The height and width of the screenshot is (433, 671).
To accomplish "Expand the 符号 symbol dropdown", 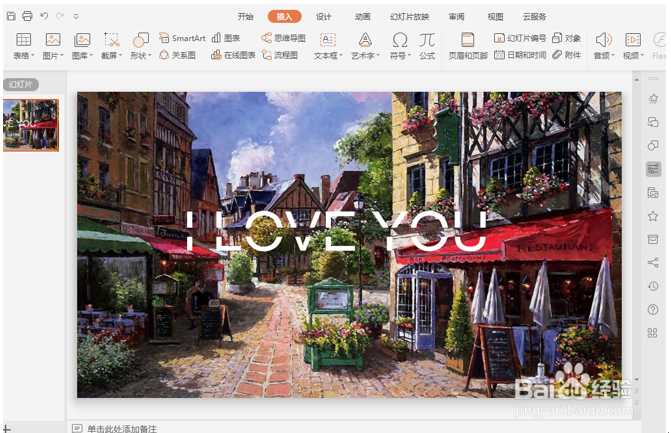I will pos(400,46).
